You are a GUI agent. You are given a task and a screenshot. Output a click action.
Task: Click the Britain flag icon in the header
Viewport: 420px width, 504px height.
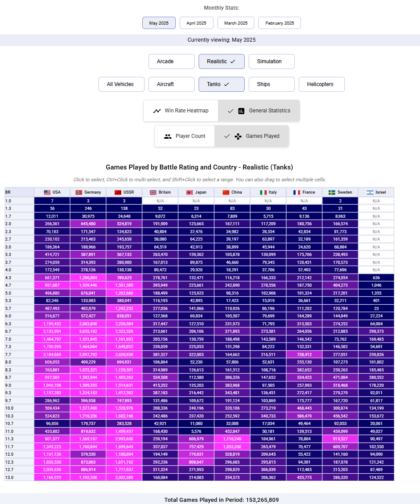click(153, 192)
